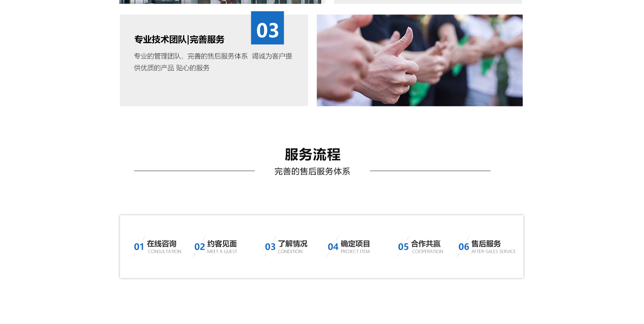The image size is (644, 324).
Task: Select step 04 确定项目
Action: (x=348, y=247)
